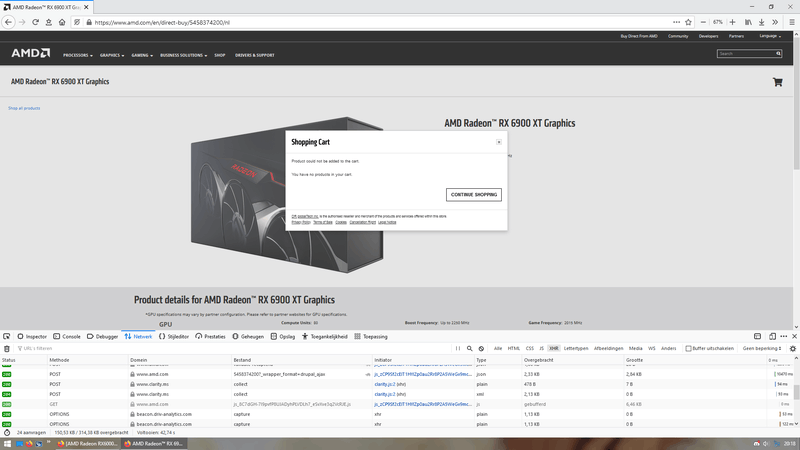The width and height of the screenshot is (800, 450).
Task: Switch to the Console tab
Action: click(x=67, y=336)
